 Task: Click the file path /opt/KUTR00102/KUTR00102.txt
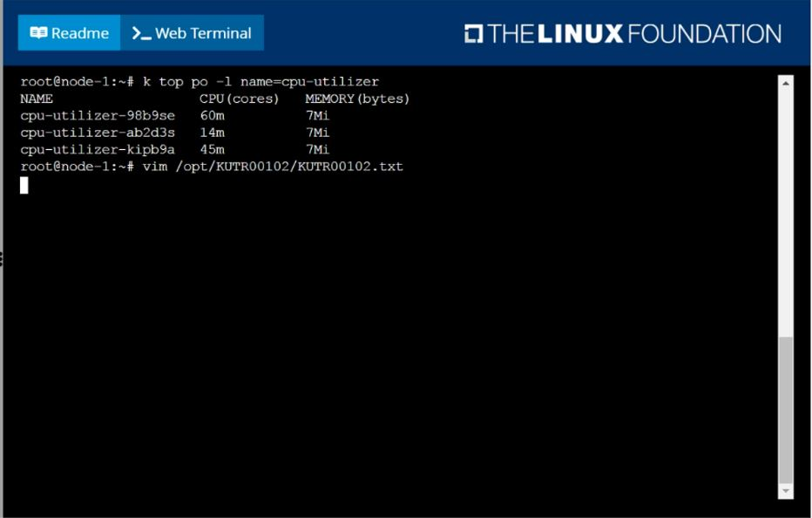[288, 166]
